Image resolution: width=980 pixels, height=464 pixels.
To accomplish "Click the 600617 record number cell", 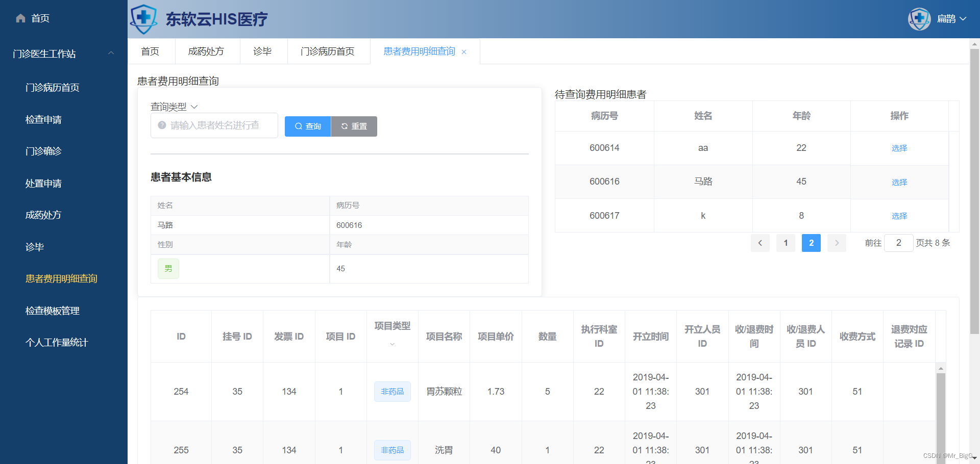I will (x=604, y=216).
